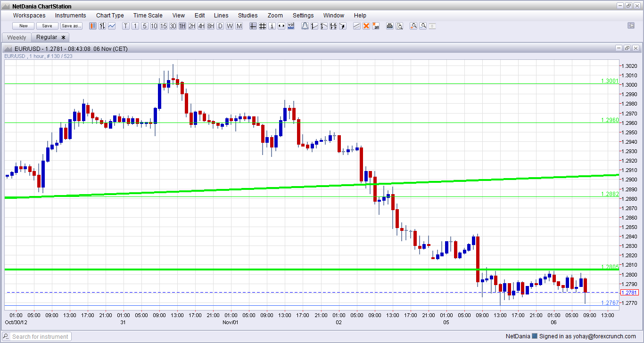Select the second angled line study tool
The image size is (644, 343).
[323, 26]
